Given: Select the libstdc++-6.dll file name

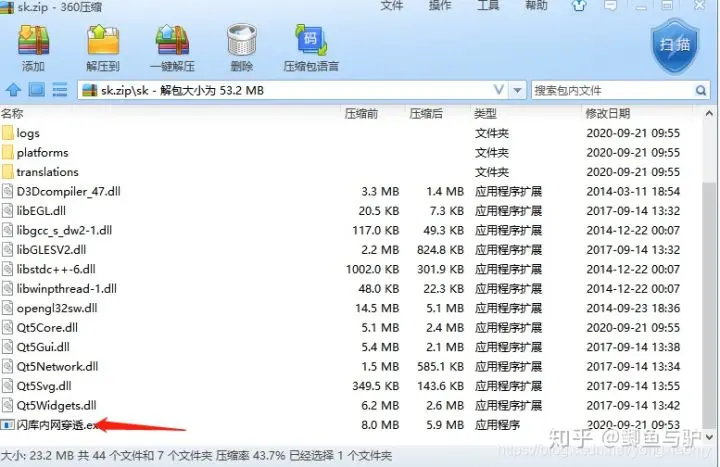Looking at the screenshot, I should coord(56,269).
